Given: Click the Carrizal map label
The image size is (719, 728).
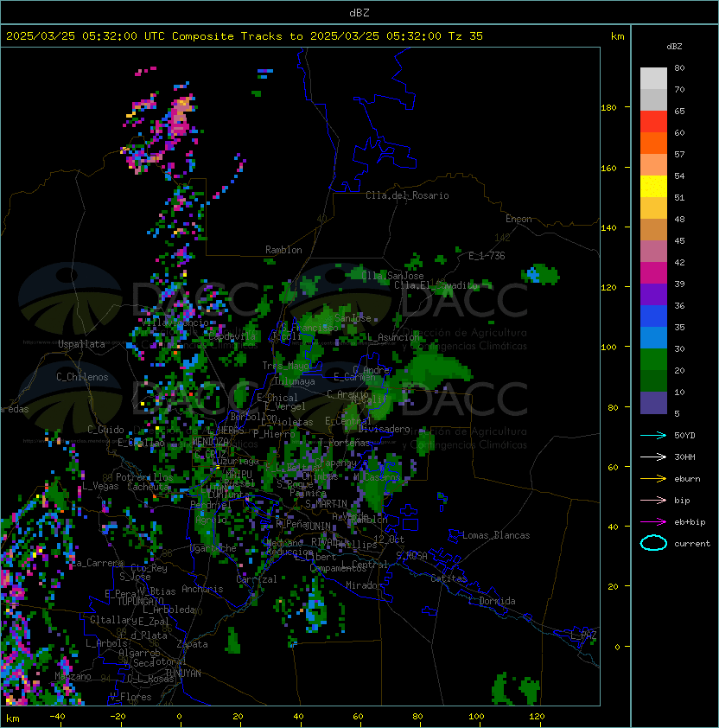Looking at the screenshot, I should [257, 579].
